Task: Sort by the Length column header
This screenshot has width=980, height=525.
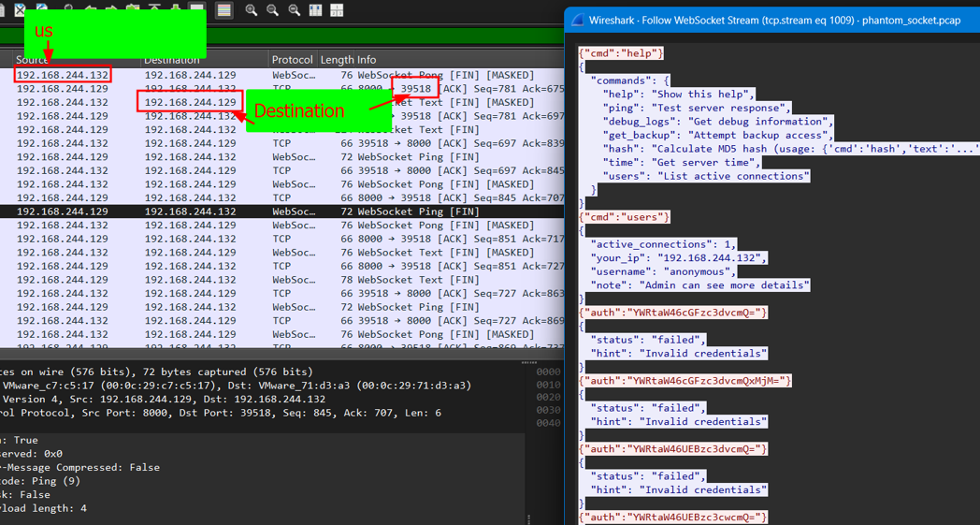Action: coord(337,60)
